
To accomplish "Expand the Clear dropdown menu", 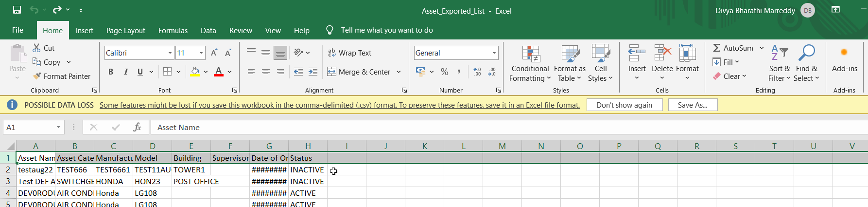I will 744,76.
